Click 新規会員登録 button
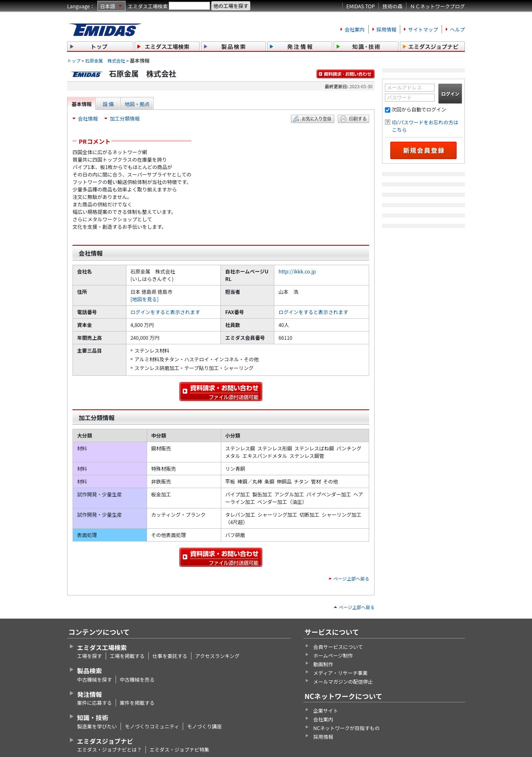 423,150
